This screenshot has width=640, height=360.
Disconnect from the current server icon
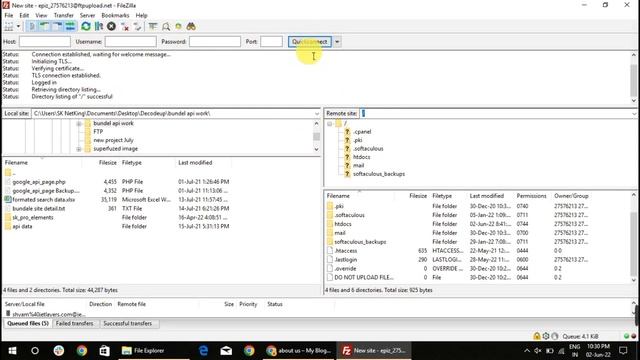(125, 27)
